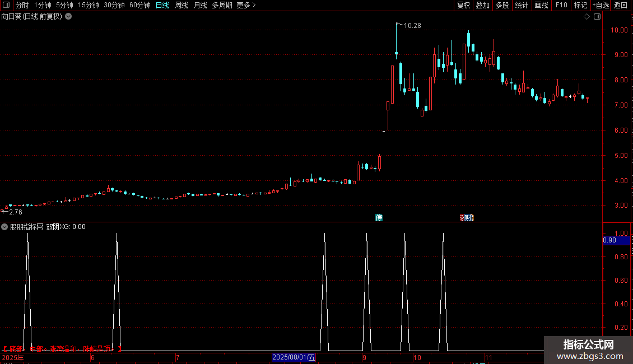The image size is (633, 364).
Task: Click the 叠加 overlay button
Action: pos(482,5)
